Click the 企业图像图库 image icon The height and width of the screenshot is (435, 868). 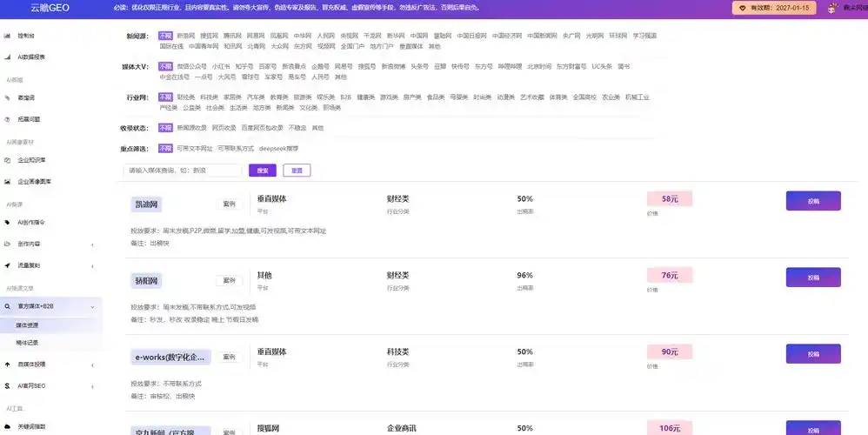point(8,182)
